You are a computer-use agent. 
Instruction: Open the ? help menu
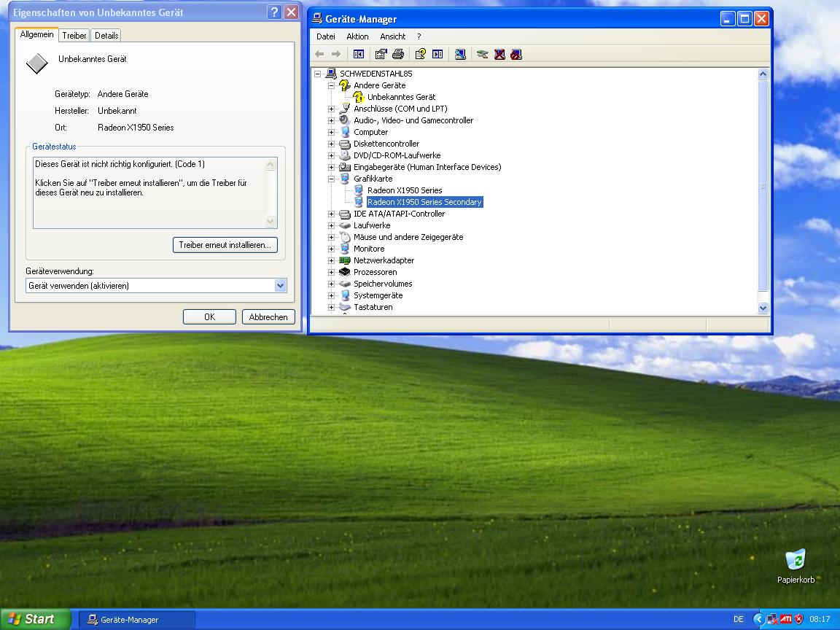pyautogui.click(x=419, y=36)
